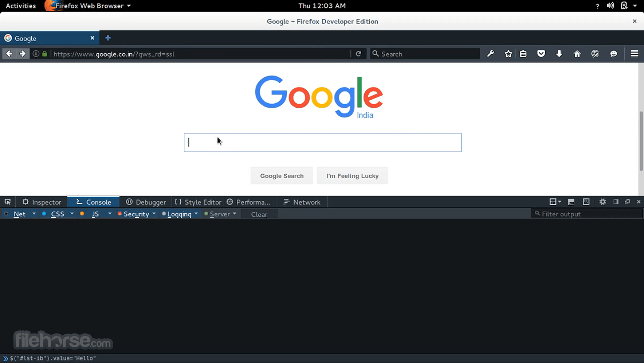The height and width of the screenshot is (363, 644).
Task: Show bookmarks list icon
Action: (523, 54)
